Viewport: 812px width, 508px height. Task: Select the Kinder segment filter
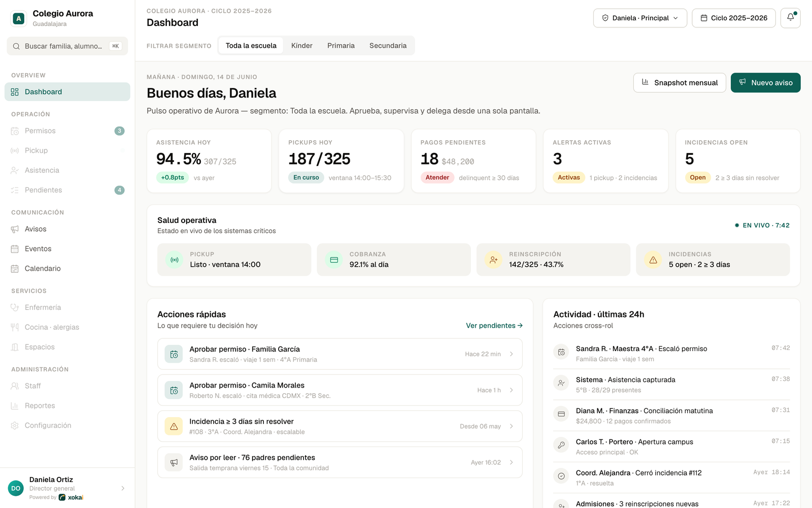point(302,46)
